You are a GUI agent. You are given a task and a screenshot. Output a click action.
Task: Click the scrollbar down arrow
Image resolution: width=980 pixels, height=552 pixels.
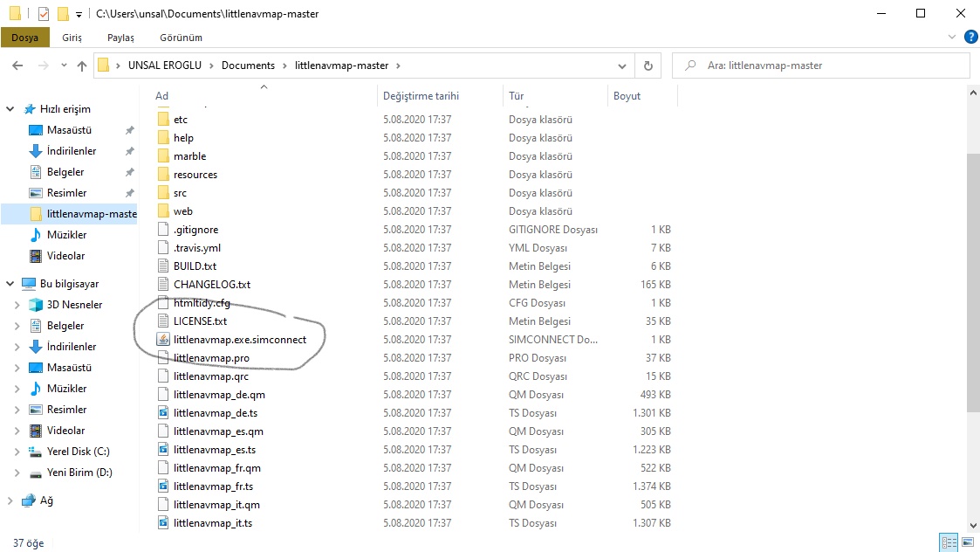[973, 526]
